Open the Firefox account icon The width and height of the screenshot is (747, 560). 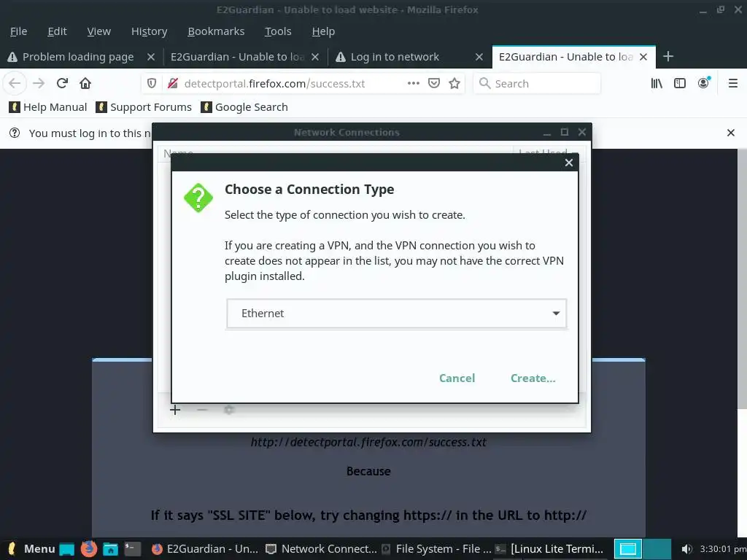[x=704, y=83]
